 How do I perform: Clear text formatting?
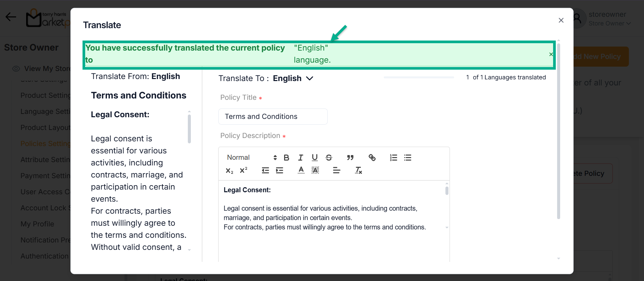(x=358, y=170)
